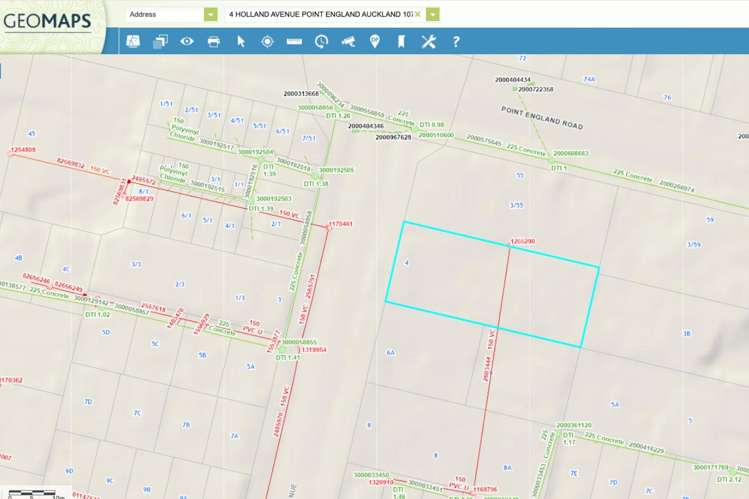This screenshot has width=749, height=499.
Task: Toggle the eye visibility tool
Action: coord(187,41)
